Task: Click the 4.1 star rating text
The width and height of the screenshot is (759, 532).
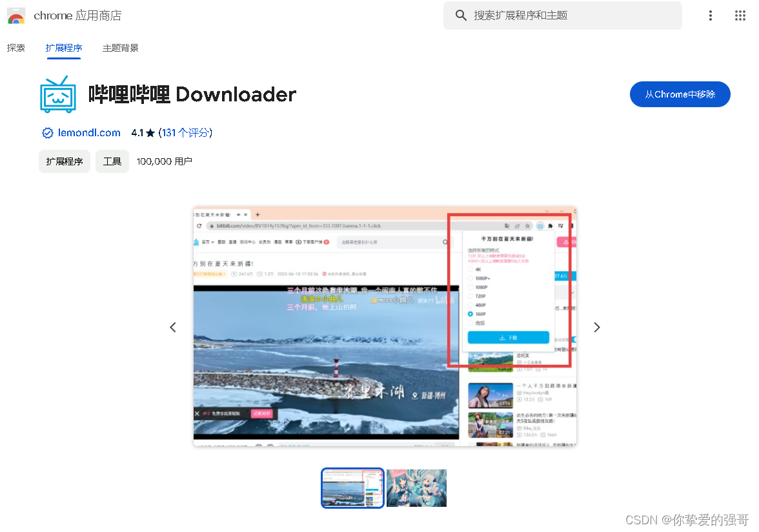Action: 143,132
